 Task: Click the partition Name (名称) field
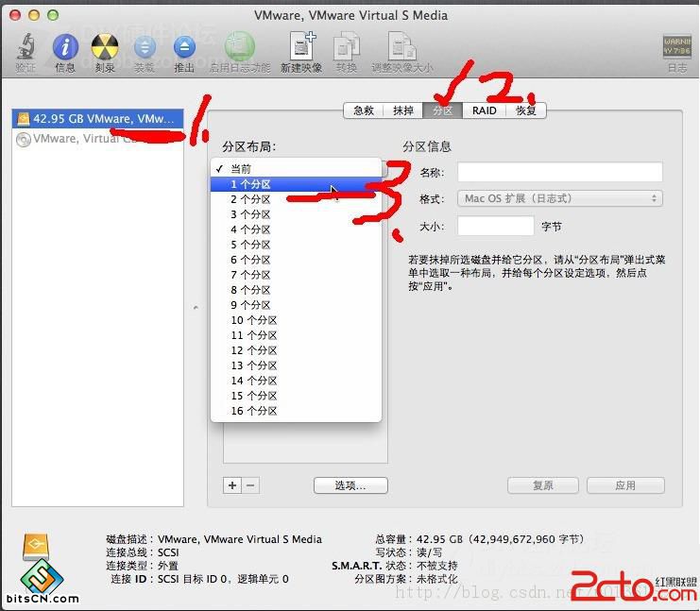point(560,172)
